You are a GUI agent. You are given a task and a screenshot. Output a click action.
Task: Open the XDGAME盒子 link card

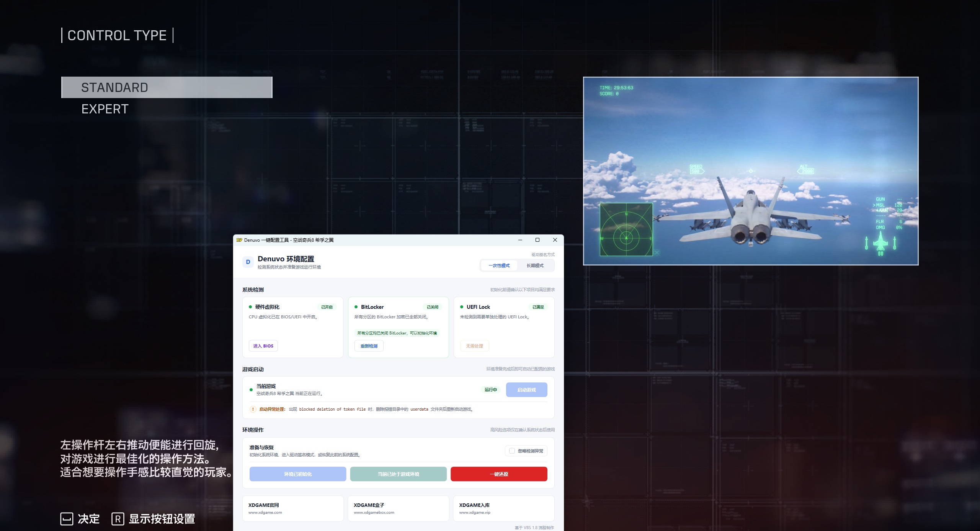[399, 508]
